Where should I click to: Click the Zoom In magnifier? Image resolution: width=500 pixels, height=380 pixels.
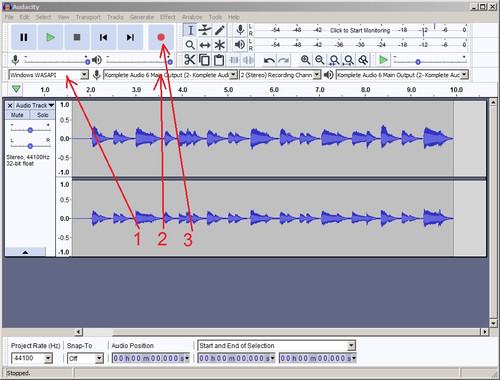[305, 60]
